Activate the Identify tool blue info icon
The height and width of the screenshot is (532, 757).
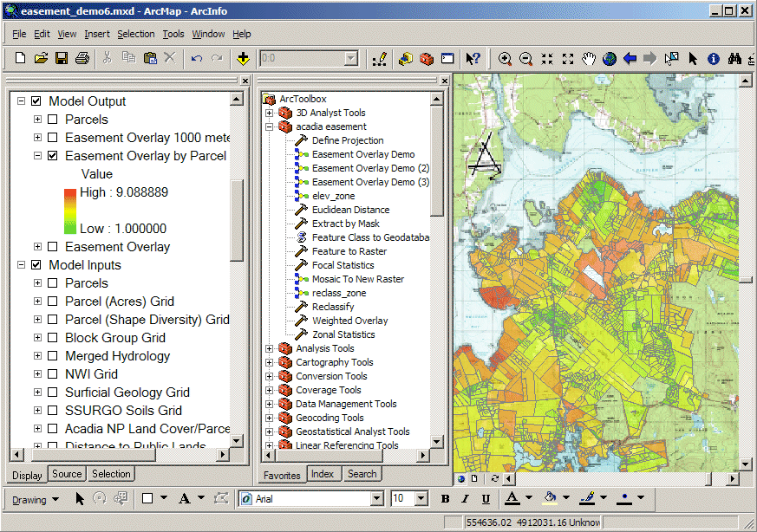[714, 59]
